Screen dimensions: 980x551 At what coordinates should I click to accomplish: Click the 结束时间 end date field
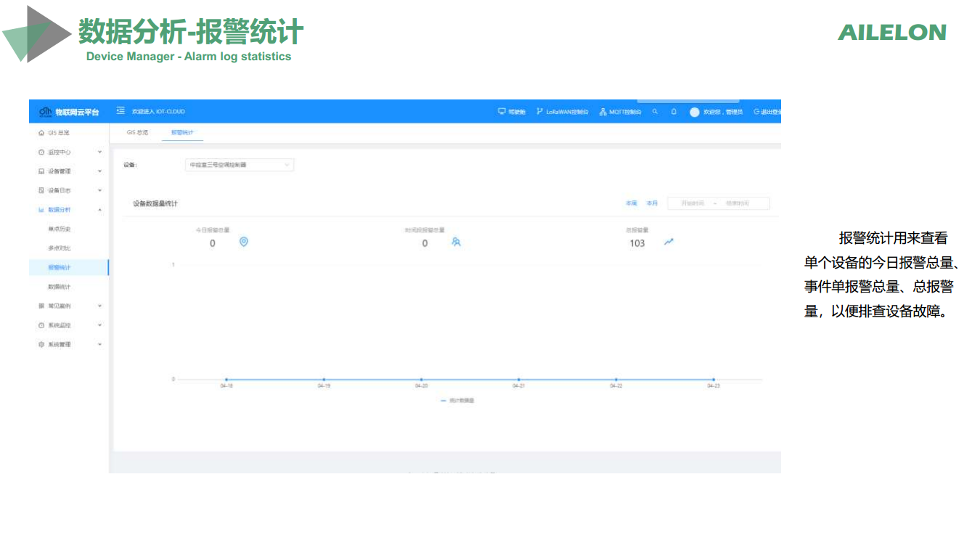[x=738, y=204]
